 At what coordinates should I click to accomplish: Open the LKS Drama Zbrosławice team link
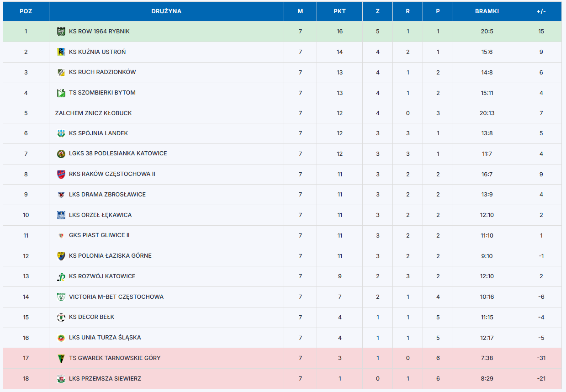107,195
